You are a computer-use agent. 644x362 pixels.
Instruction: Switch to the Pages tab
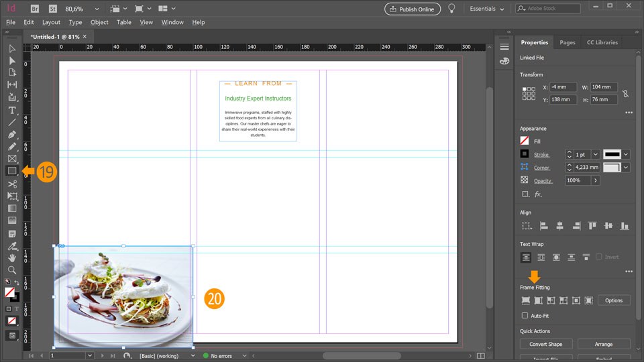[x=568, y=42]
